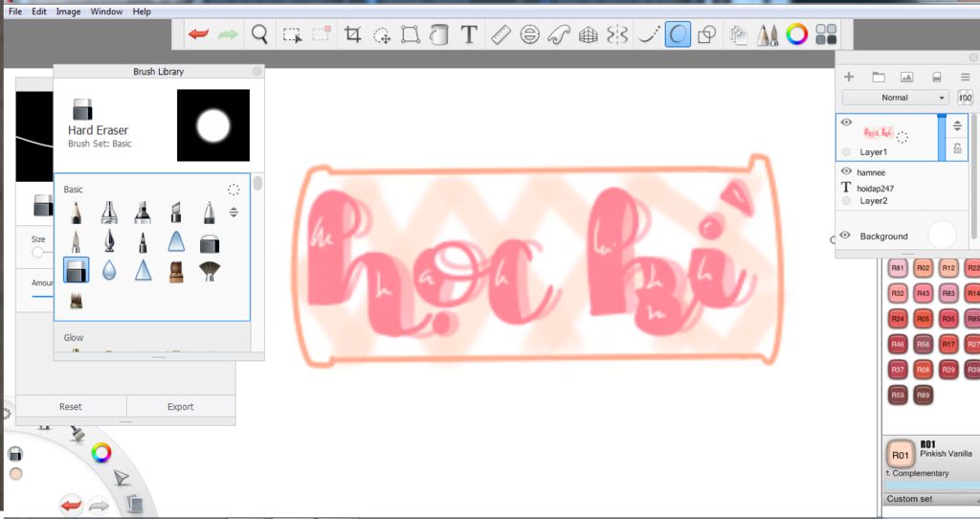Edit the layer opacity 100 field

965,98
